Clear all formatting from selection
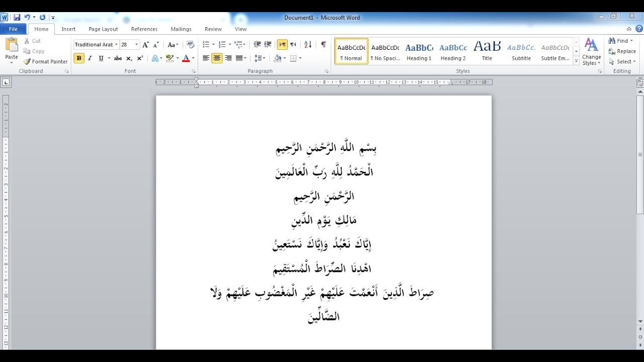The width and height of the screenshot is (644, 362). pyautogui.click(x=190, y=45)
